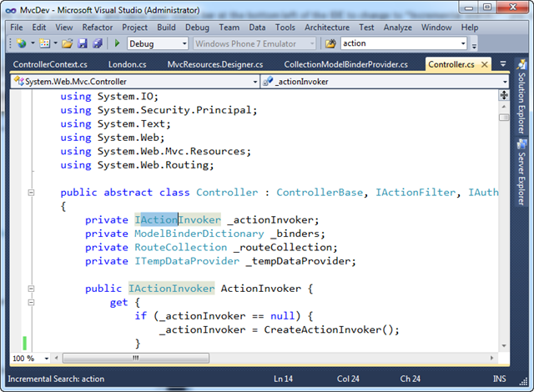
Task: Click the 'ITempDataProvider' type name
Action: [x=187, y=261]
